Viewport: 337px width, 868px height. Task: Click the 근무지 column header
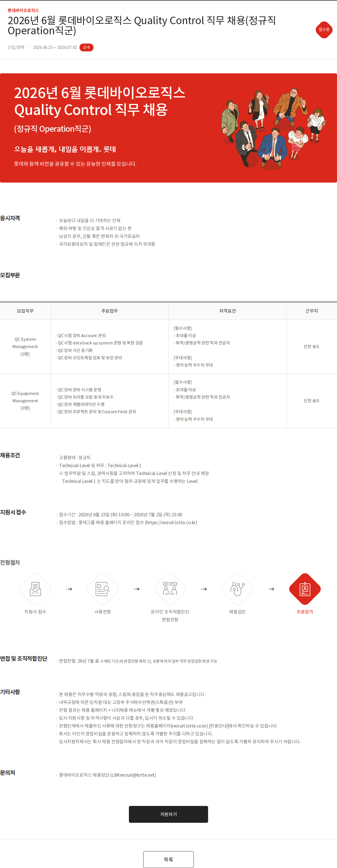pos(312,311)
